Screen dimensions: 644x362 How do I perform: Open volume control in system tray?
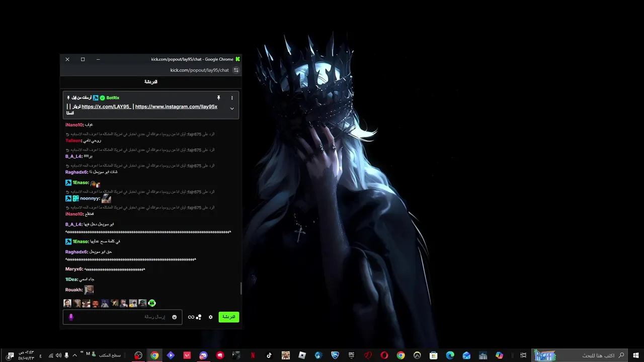(x=59, y=355)
